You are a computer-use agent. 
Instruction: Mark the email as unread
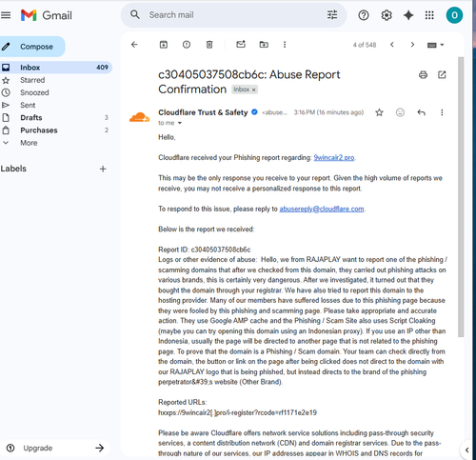point(241,44)
